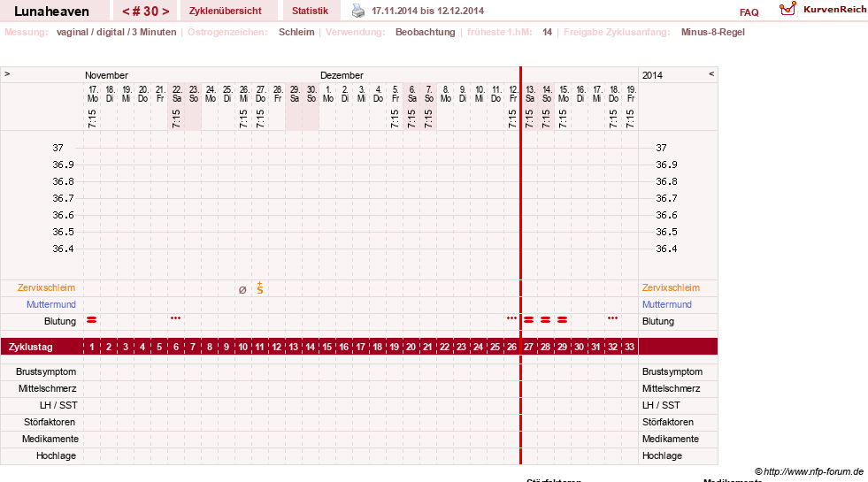Image resolution: width=868 pixels, height=482 pixels.
Task: Click the Minus-8-Regel setting value
Action: coord(713,32)
